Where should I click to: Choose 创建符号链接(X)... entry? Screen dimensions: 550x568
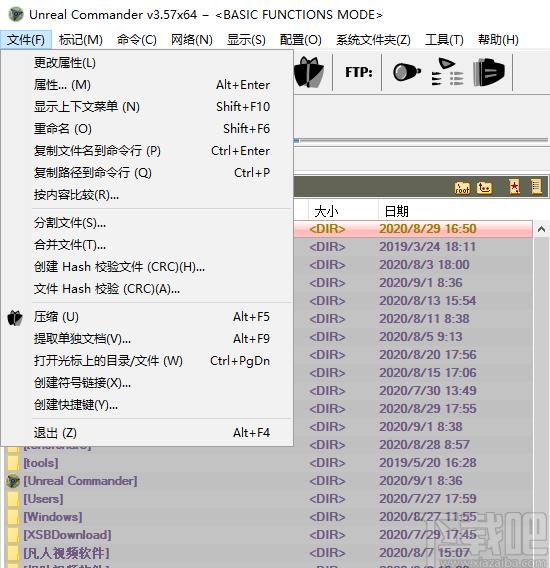147,383
